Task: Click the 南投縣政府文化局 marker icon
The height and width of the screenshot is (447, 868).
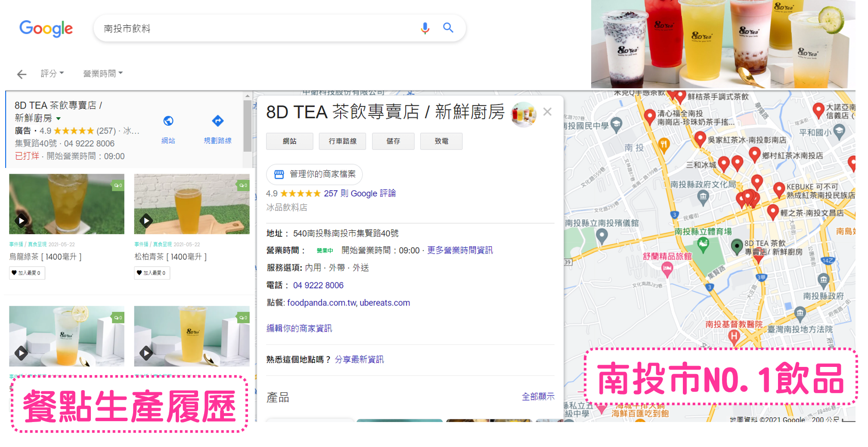Action: point(703,198)
